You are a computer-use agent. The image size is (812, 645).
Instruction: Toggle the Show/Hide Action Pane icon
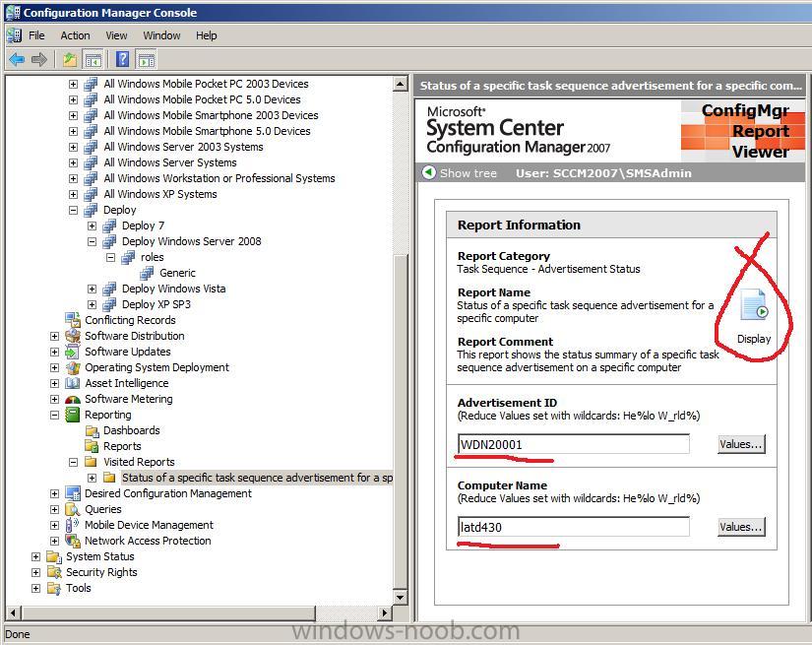[147, 60]
